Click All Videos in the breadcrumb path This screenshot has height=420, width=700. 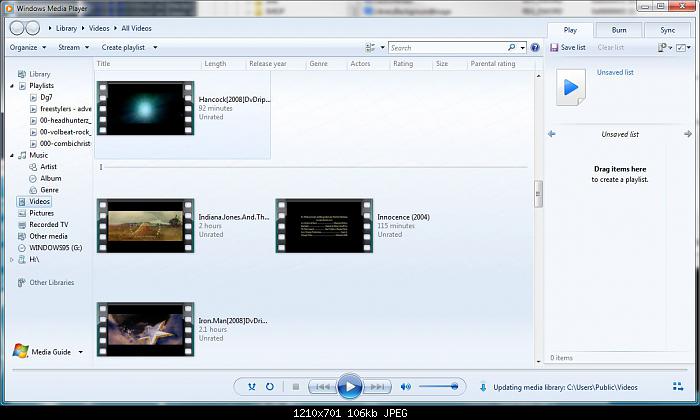pos(136,28)
